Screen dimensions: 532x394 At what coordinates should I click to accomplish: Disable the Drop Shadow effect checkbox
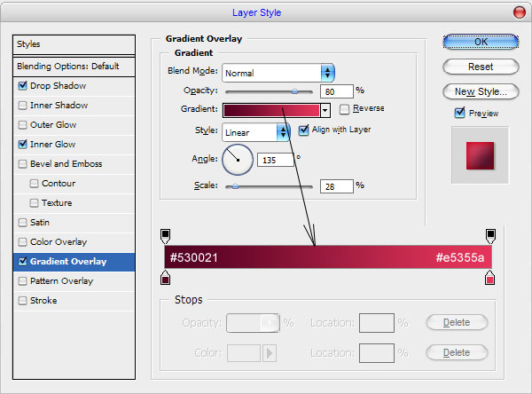(23, 86)
